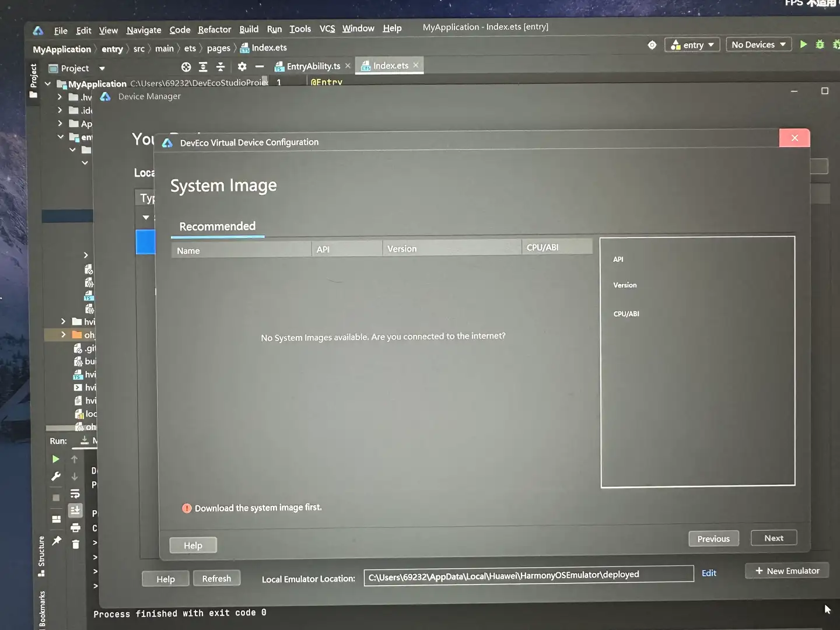The height and width of the screenshot is (630, 840).
Task: Open the Tools menu
Action: point(300,29)
